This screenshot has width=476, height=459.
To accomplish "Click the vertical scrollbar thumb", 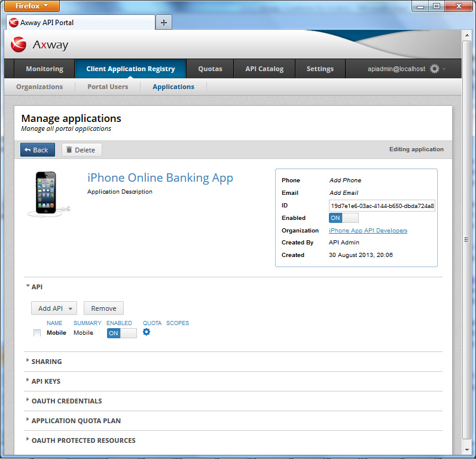I will (x=466, y=240).
